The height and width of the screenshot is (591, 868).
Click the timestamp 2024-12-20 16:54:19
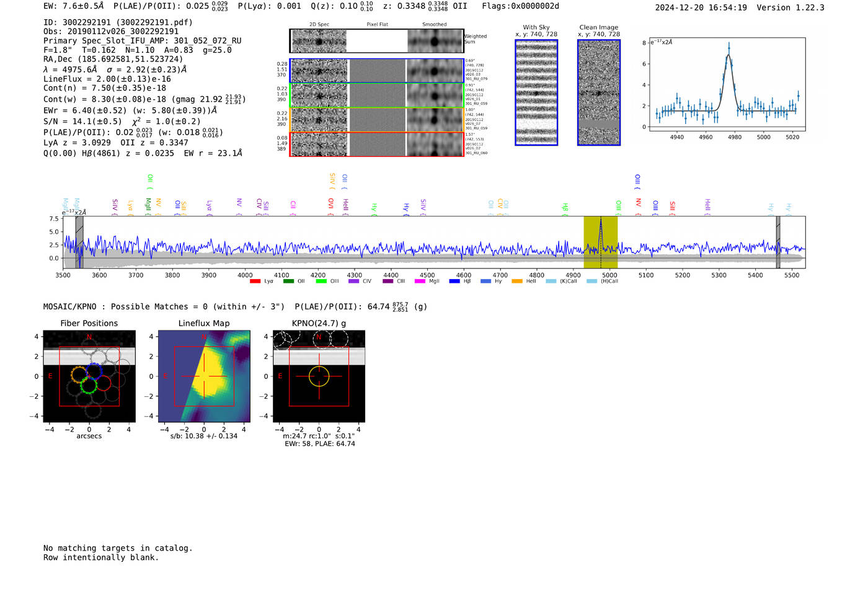pos(701,8)
